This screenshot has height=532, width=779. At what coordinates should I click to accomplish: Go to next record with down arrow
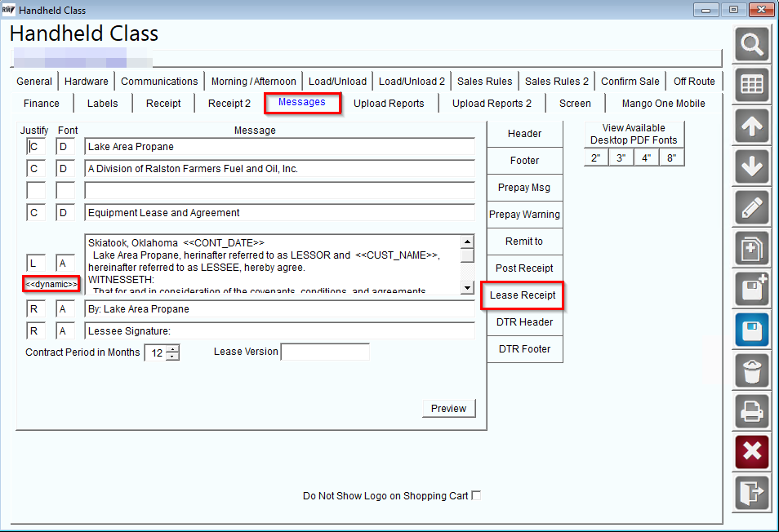click(x=752, y=166)
